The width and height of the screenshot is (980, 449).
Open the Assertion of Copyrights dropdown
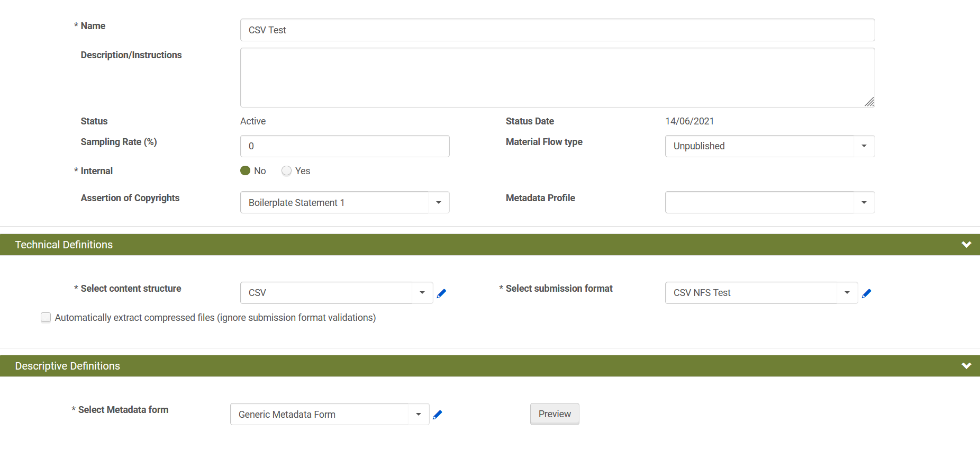click(x=438, y=203)
